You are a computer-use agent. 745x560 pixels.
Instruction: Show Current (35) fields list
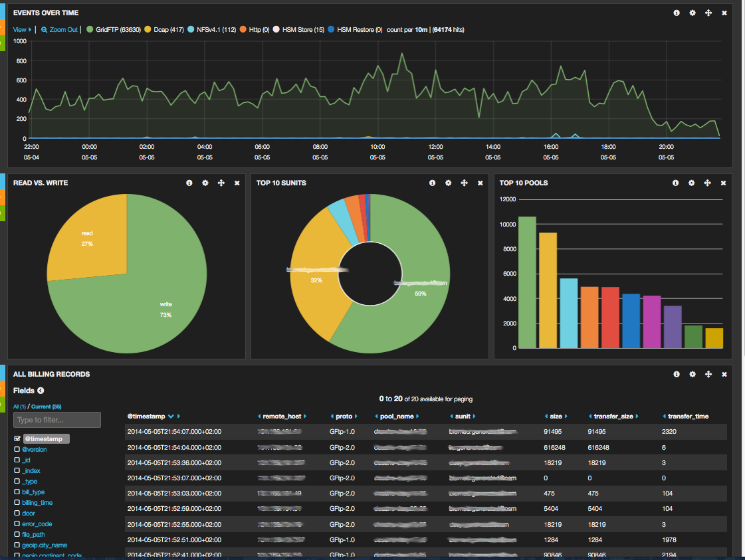[x=46, y=407]
